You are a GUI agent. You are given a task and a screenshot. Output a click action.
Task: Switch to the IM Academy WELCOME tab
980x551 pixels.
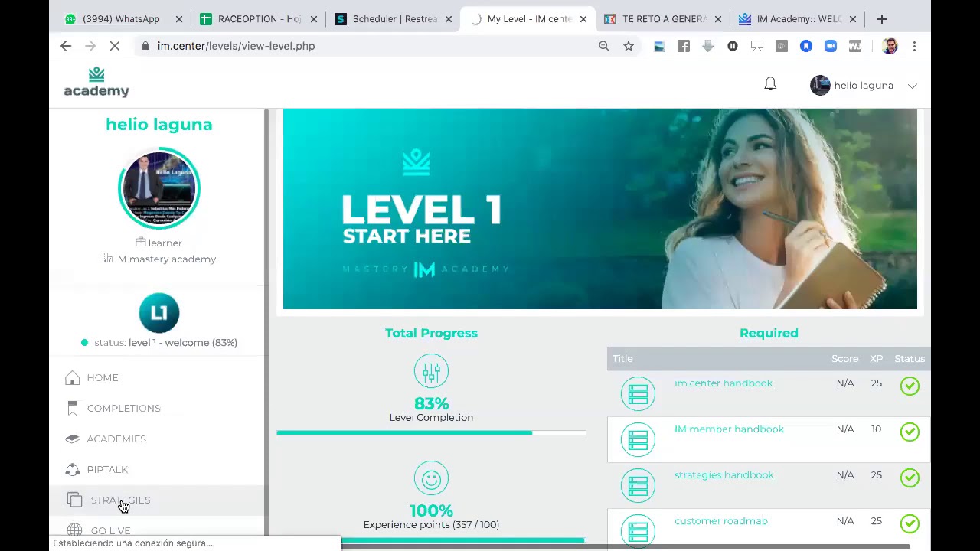[798, 19]
